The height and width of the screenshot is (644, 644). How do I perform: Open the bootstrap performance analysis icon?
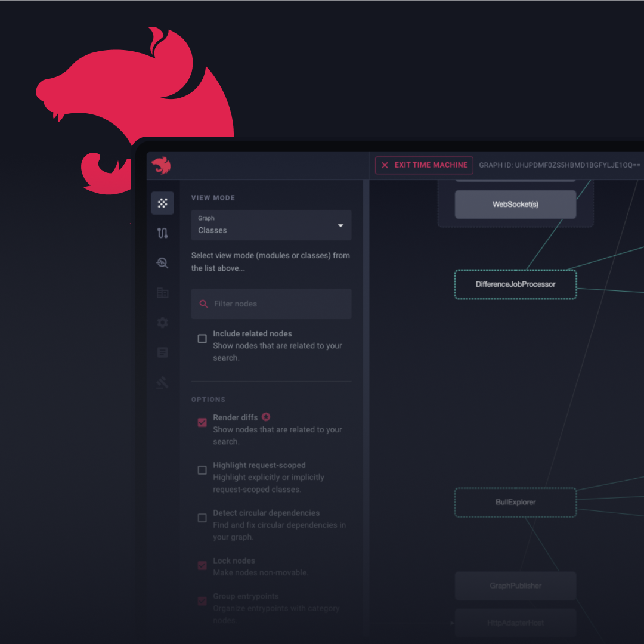pos(163,263)
